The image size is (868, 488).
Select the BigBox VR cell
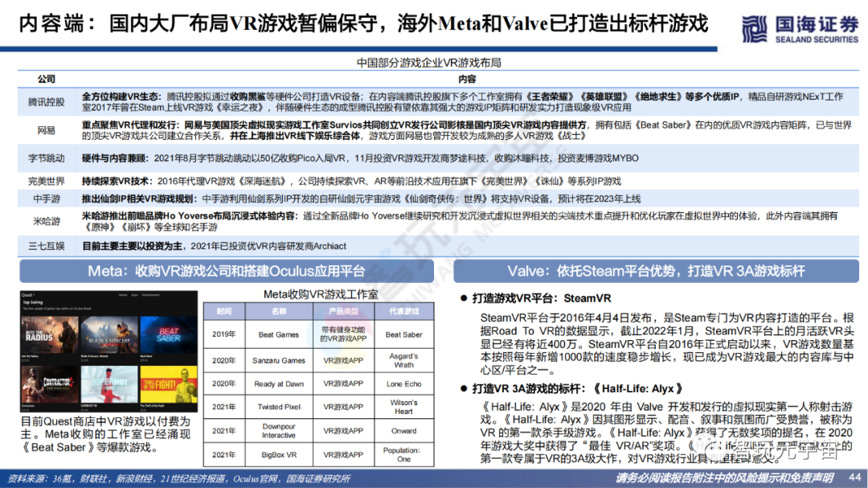click(x=279, y=454)
